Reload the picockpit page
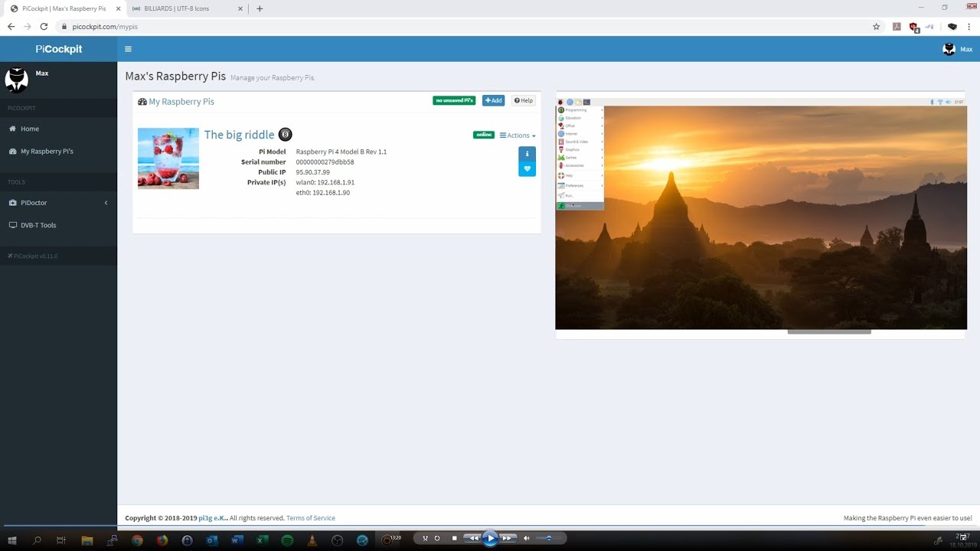 [44, 26]
